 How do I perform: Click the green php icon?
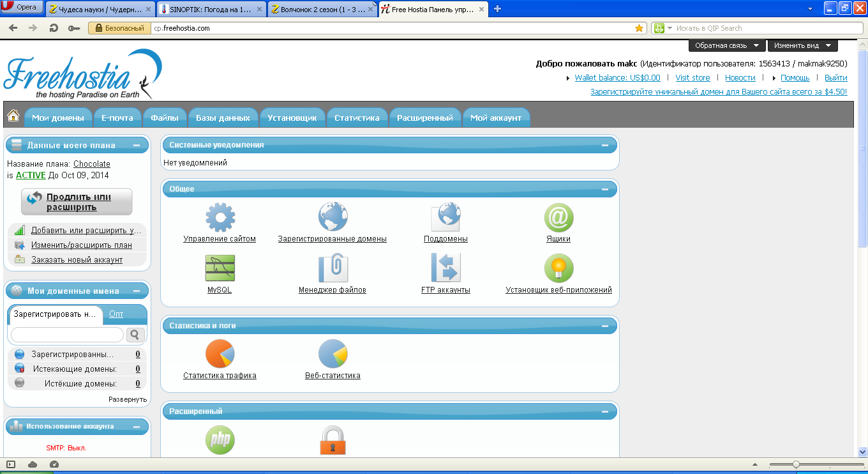coord(220,440)
